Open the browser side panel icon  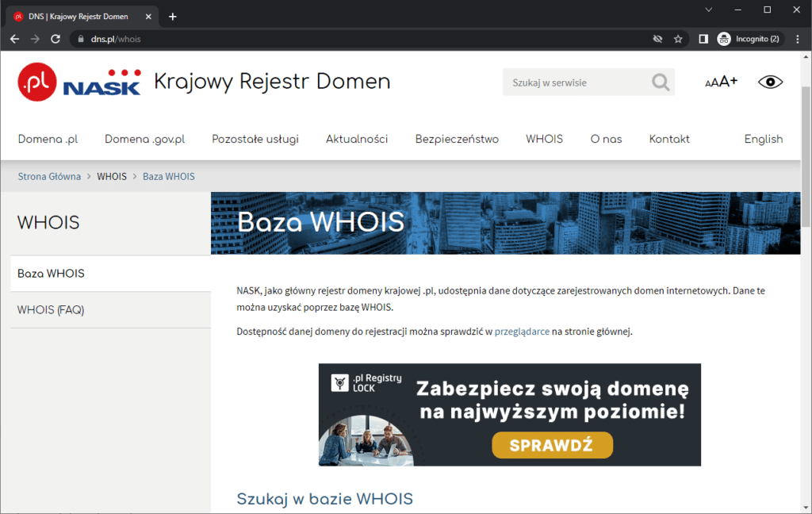pos(703,38)
